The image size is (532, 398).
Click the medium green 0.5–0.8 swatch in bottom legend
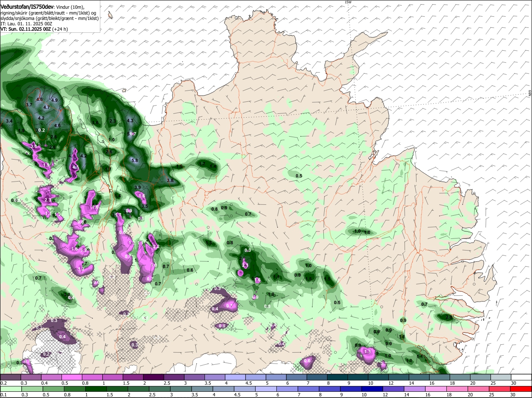coord(53,389)
